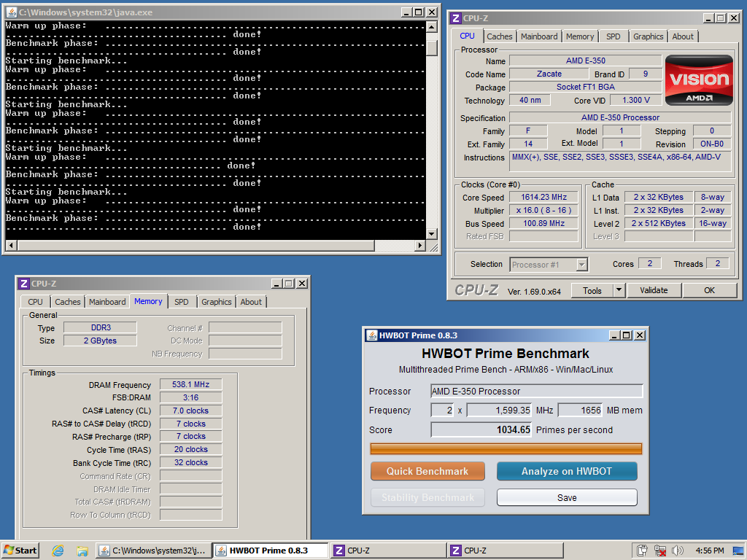This screenshot has height=560, width=747.
Task: Click the Validate button in CPU-Z
Action: 654,290
